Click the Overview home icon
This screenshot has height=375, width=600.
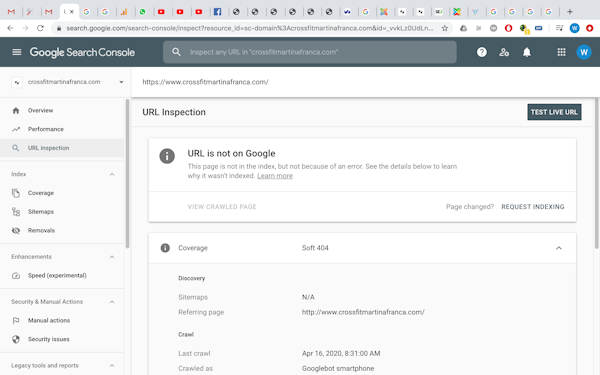(16, 111)
